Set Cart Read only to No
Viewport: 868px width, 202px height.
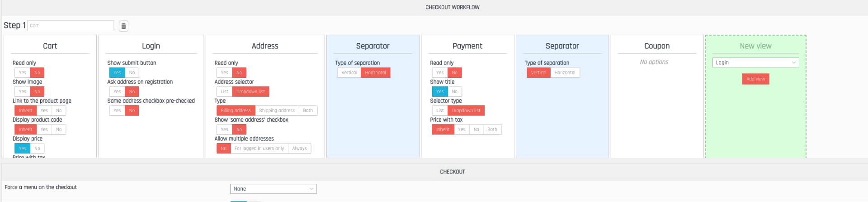tap(37, 73)
